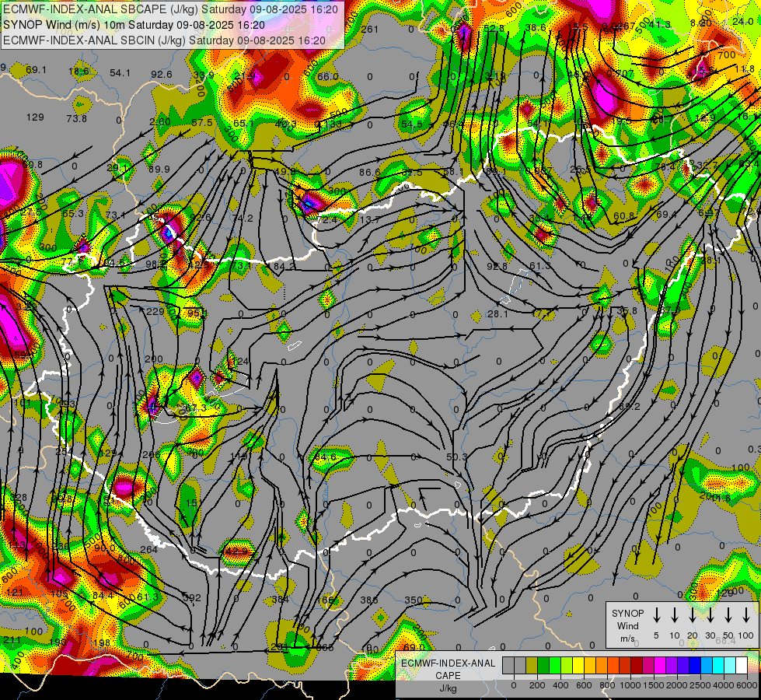This screenshot has height=700, width=761.
Task: Click the 5 m/s wind arrow in legend
Action: 656,614
